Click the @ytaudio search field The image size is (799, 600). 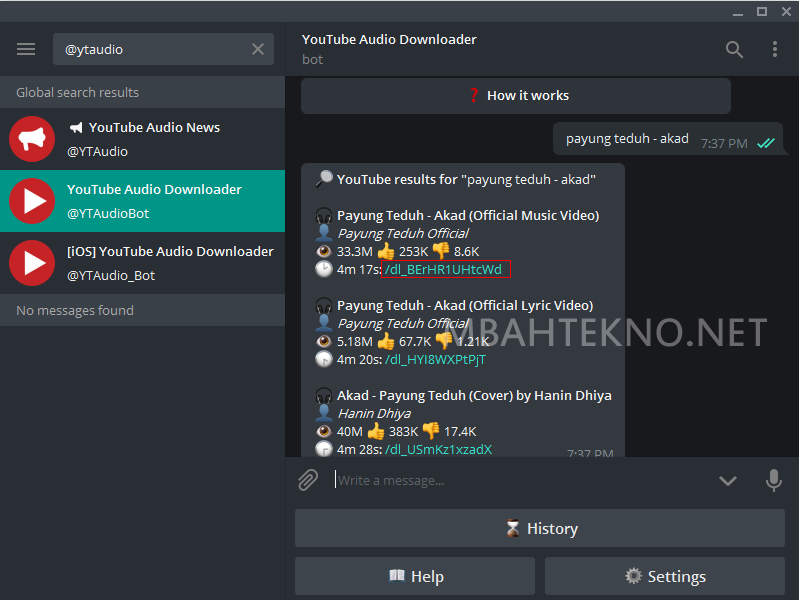[x=163, y=49]
